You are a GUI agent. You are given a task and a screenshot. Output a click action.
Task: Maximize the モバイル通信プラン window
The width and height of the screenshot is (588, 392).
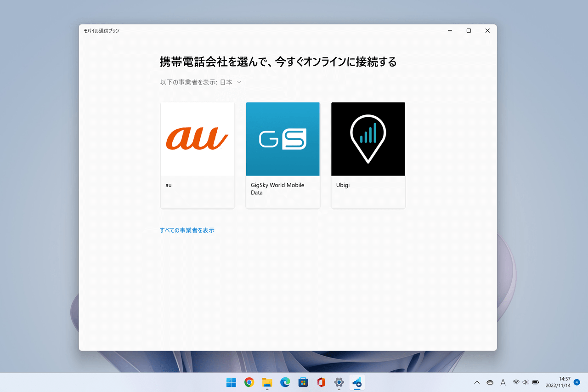pyautogui.click(x=469, y=31)
